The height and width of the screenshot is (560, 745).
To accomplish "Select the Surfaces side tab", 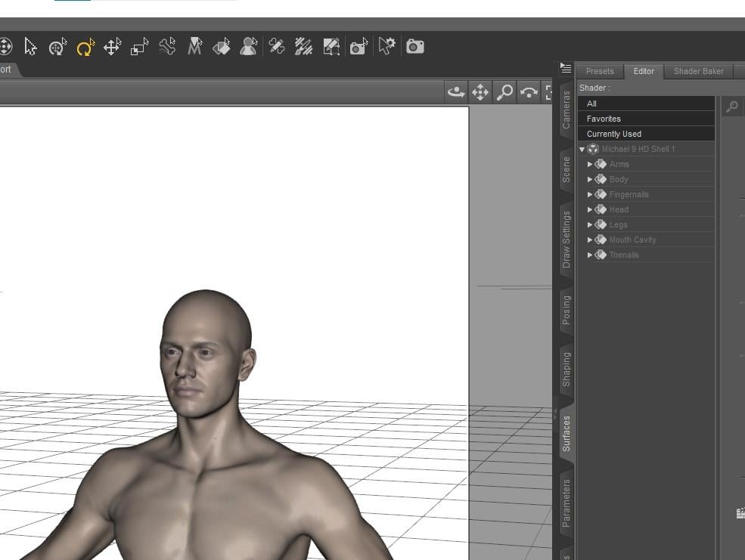I will click(x=566, y=433).
